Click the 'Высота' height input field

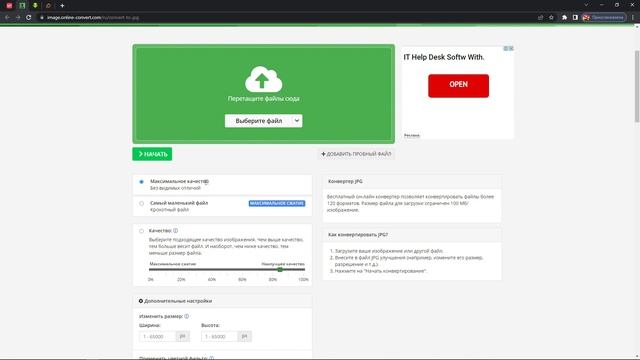tap(220, 336)
